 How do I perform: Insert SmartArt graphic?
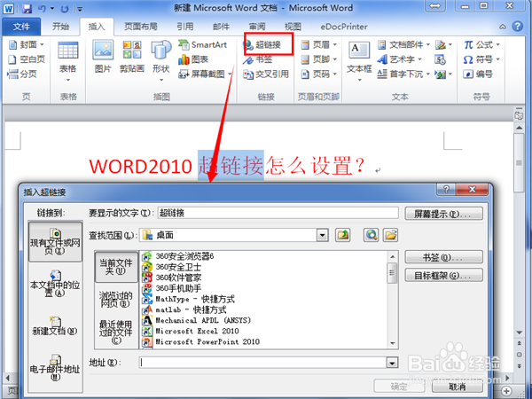[x=203, y=44]
